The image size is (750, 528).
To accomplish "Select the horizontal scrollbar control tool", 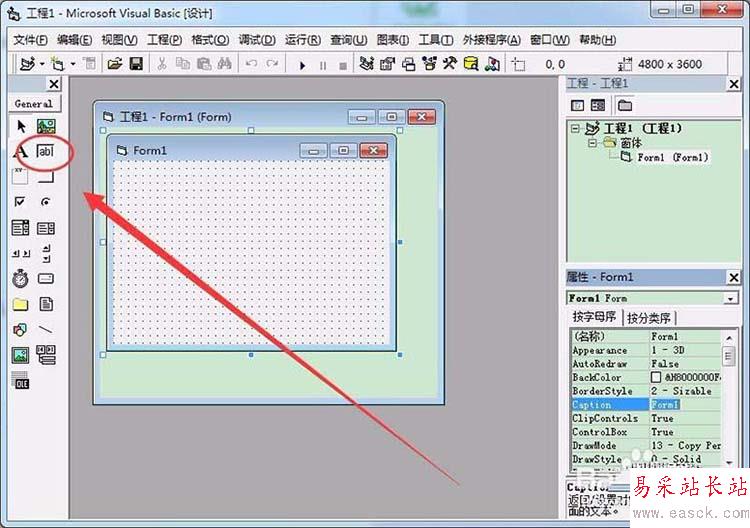I will (x=21, y=253).
